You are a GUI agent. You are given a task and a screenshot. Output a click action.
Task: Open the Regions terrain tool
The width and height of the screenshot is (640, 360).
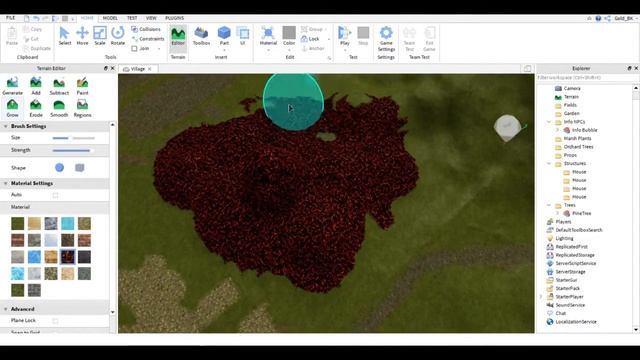[82, 108]
